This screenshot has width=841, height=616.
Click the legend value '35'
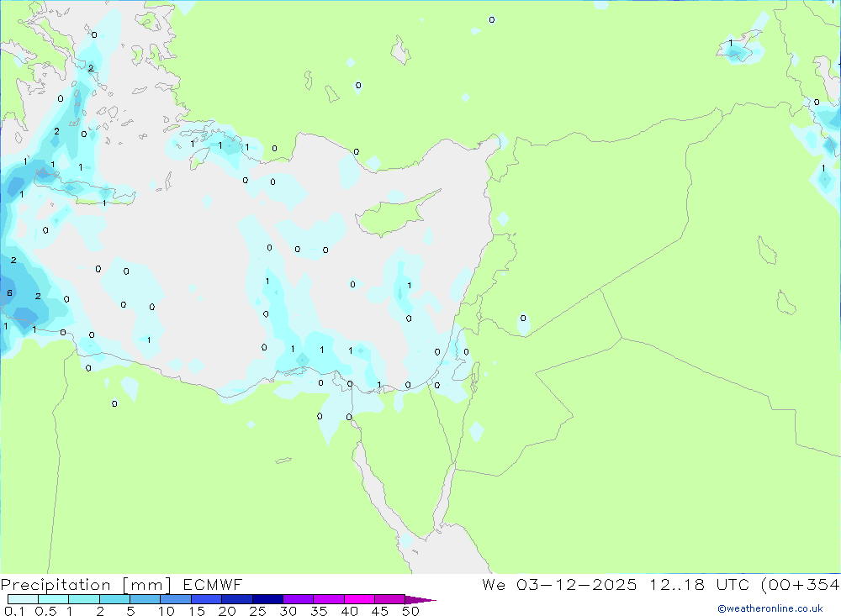click(319, 611)
